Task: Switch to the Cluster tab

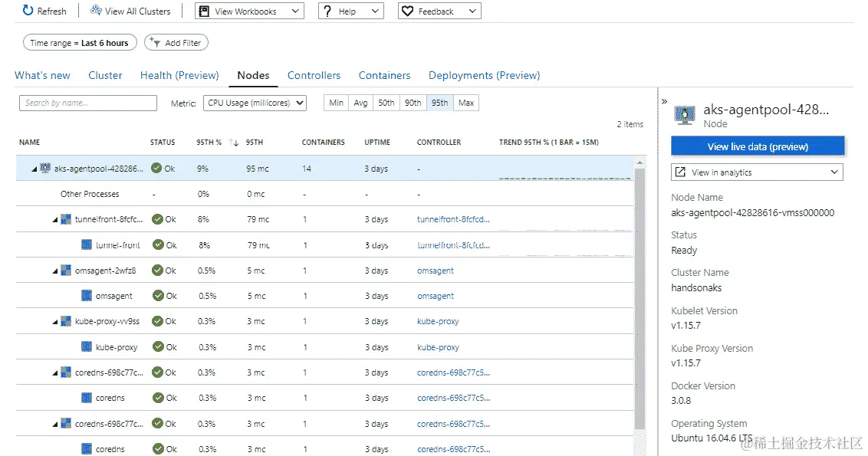Action: click(105, 75)
